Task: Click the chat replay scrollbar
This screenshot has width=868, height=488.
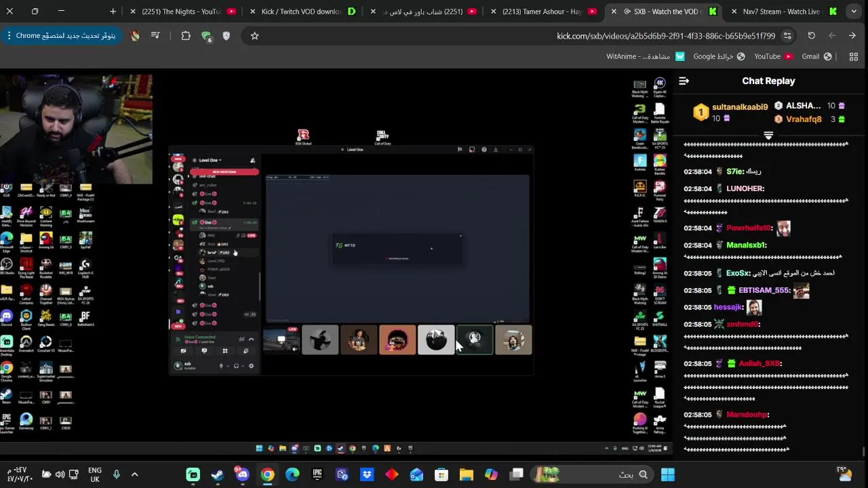Action: pyautogui.click(x=863, y=451)
